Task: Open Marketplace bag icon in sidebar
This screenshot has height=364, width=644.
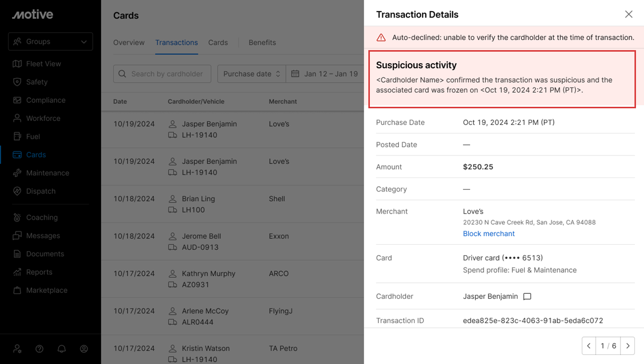Action: point(17,290)
